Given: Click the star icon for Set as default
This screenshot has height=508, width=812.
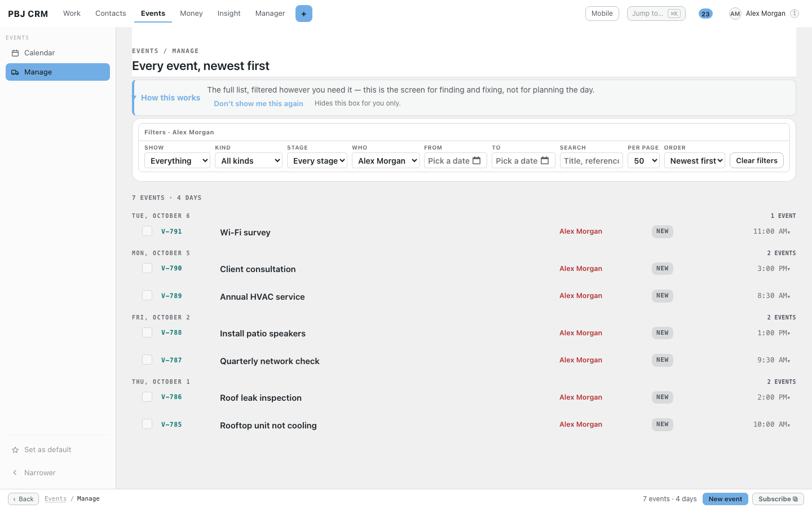Looking at the screenshot, I should point(15,450).
